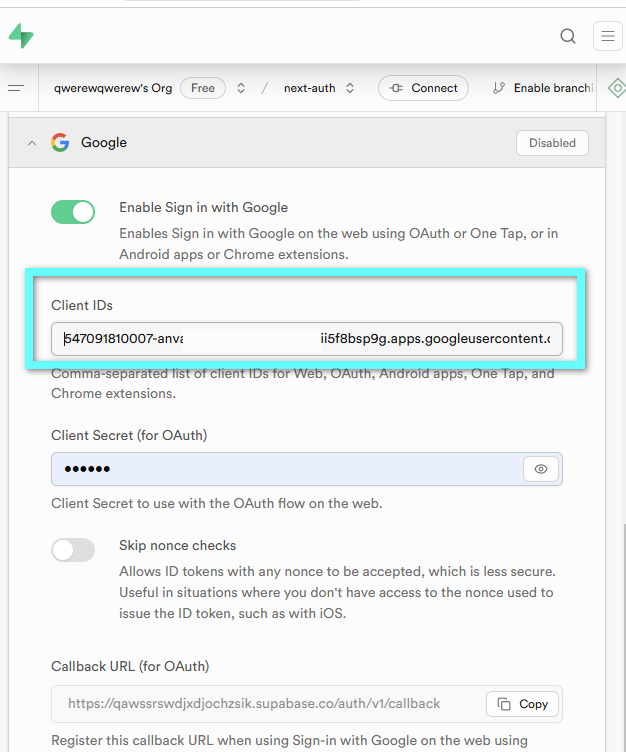Viewport: 626px width, 752px height.
Task: Copy the Callback URL
Action: pyautogui.click(x=522, y=704)
